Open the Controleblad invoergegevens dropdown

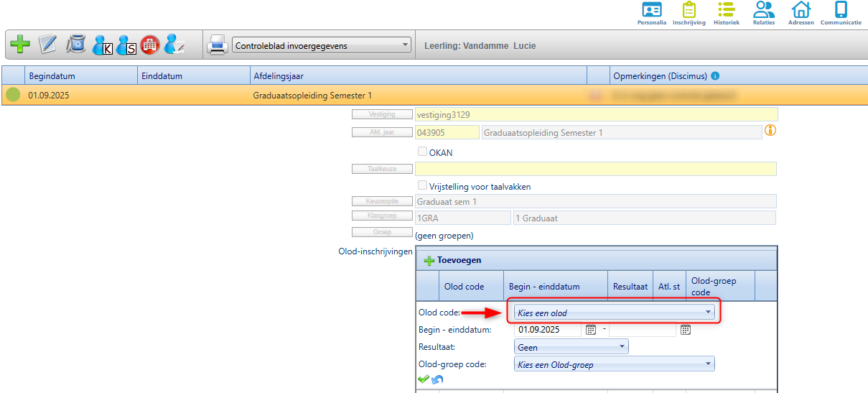[x=322, y=46]
